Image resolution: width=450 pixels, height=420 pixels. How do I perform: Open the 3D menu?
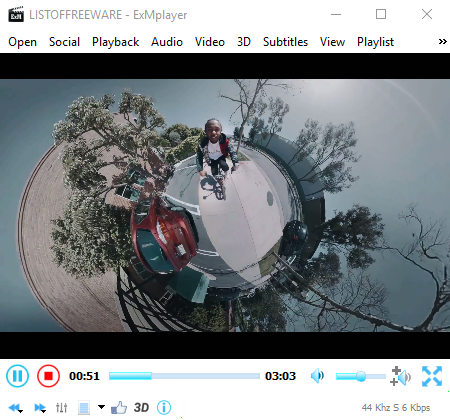[x=244, y=42]
